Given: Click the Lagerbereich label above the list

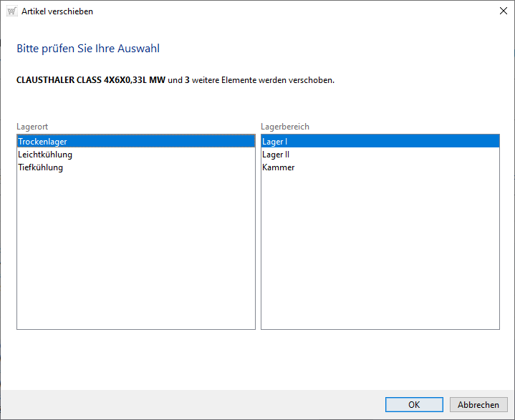Looking at the screenshot, I should point(285,127).
